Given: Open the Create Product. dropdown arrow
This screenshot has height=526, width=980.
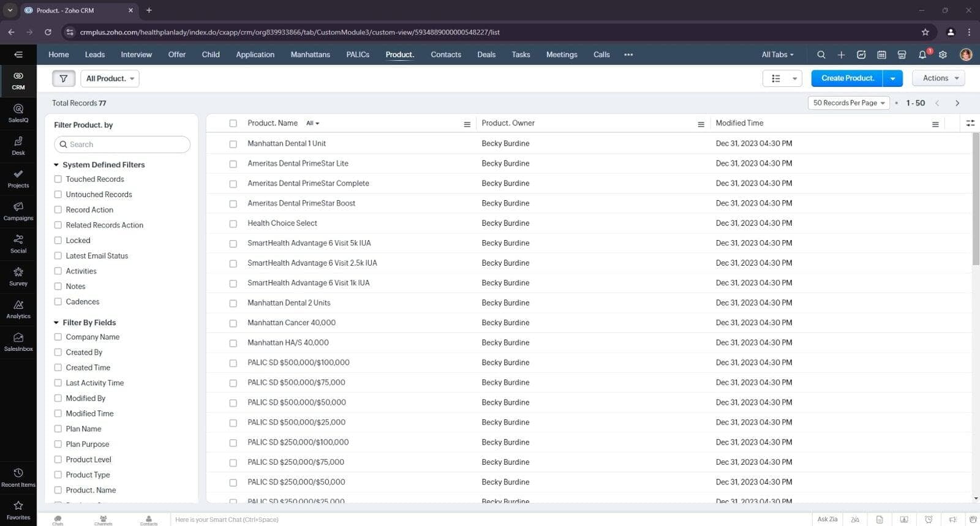Looking at the screenshot, I should [x=892, y=78].
